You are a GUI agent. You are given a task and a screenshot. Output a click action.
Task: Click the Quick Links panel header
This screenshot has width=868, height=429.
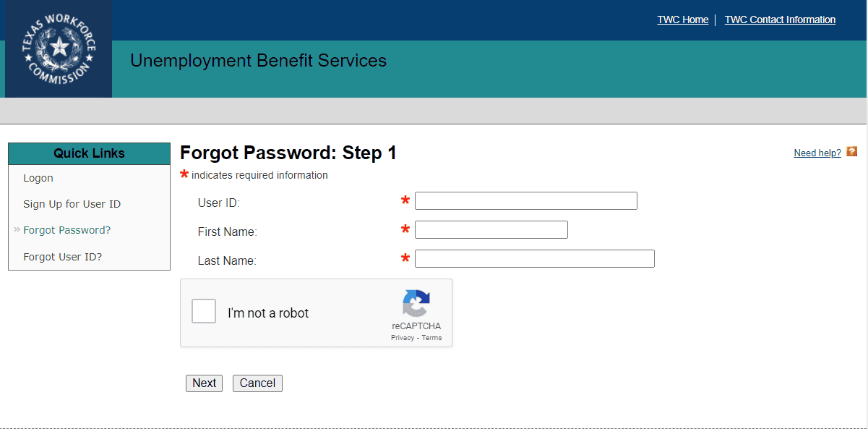(x=89, y=153)
